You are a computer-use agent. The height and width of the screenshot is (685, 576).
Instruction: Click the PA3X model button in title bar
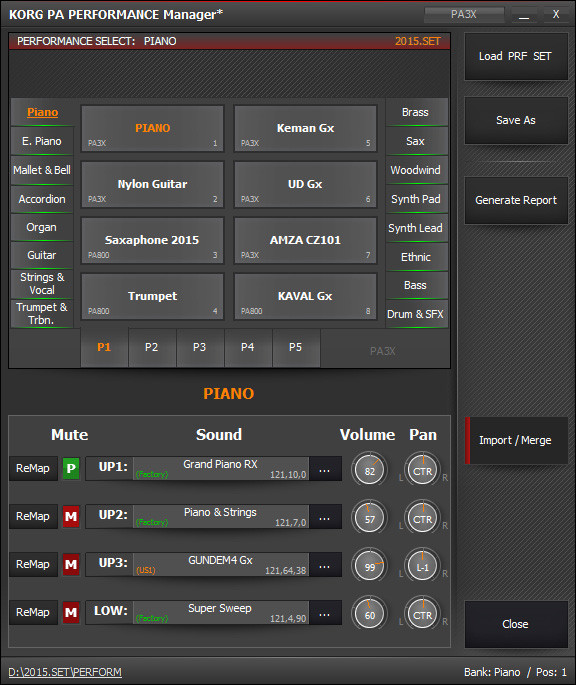[x=464, y=14]
